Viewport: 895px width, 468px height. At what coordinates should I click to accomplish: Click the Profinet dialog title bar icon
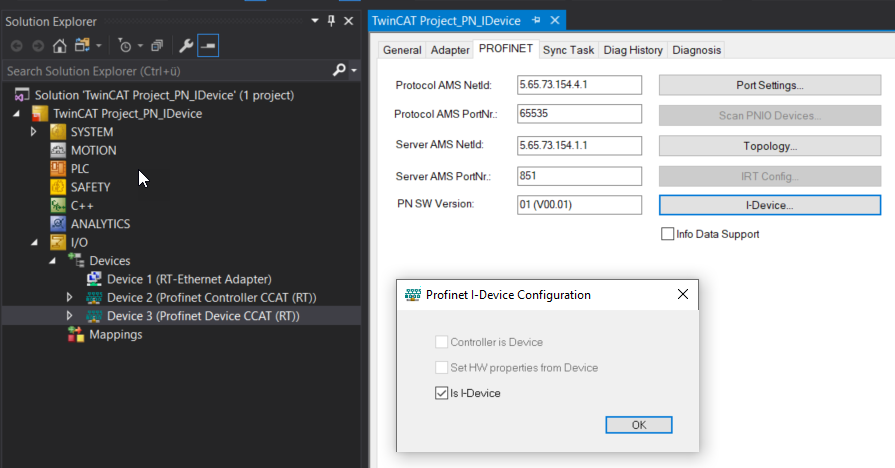click(x=413, y=294)
